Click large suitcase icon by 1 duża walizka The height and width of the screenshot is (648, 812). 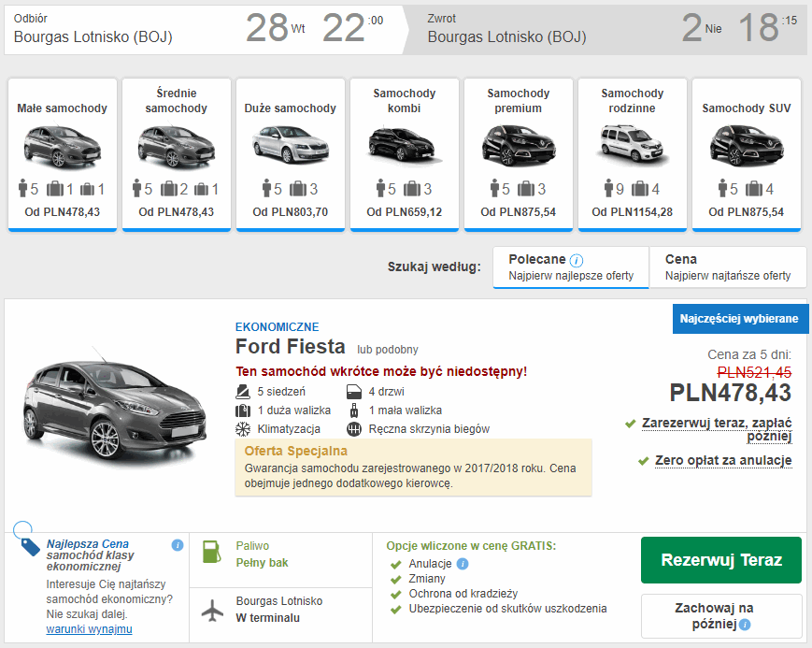tap(243, 410)
